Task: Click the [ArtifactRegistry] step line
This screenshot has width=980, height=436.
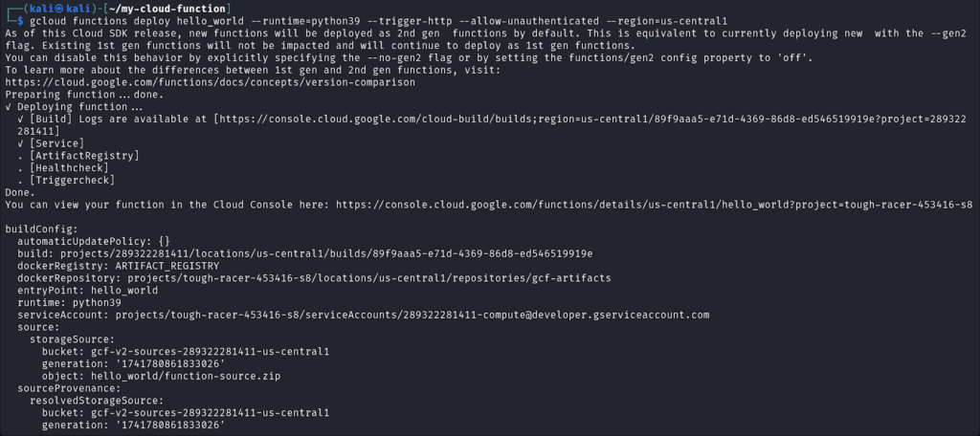Action: pos(84,155)
